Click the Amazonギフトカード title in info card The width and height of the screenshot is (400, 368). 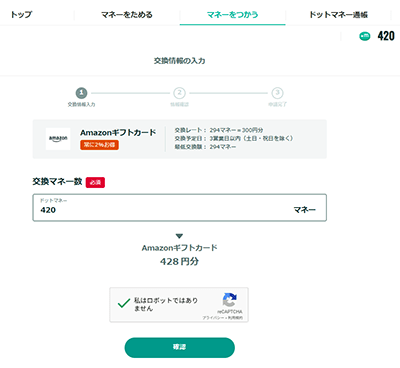point(118,132)
